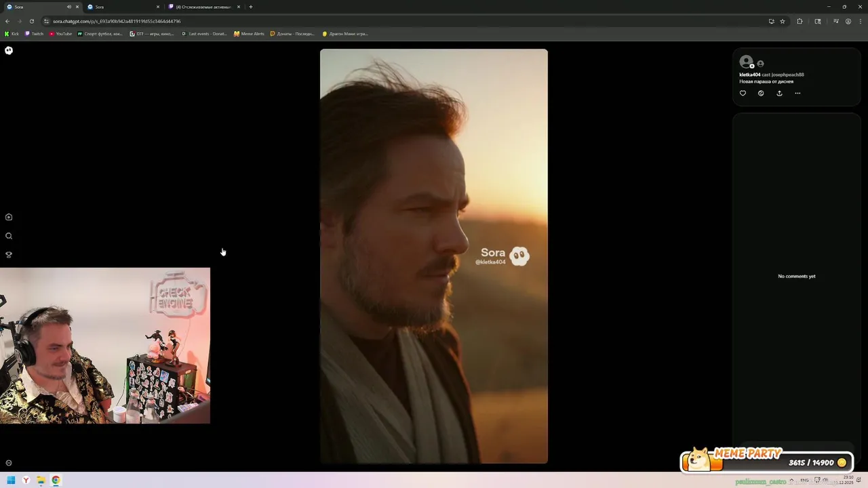Open the josephpeach88 cast profile link

(x=787, y=75)
